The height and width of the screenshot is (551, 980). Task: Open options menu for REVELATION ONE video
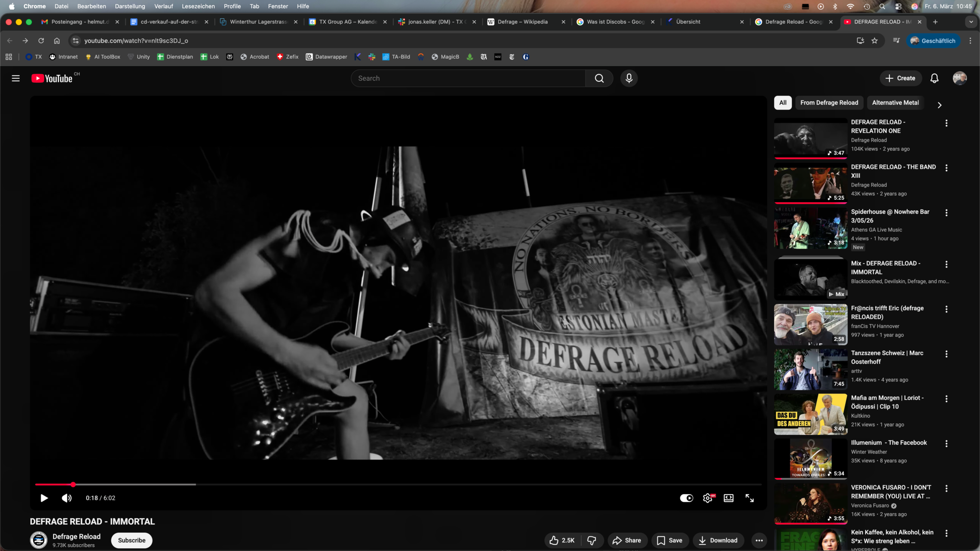click(946, 123)
